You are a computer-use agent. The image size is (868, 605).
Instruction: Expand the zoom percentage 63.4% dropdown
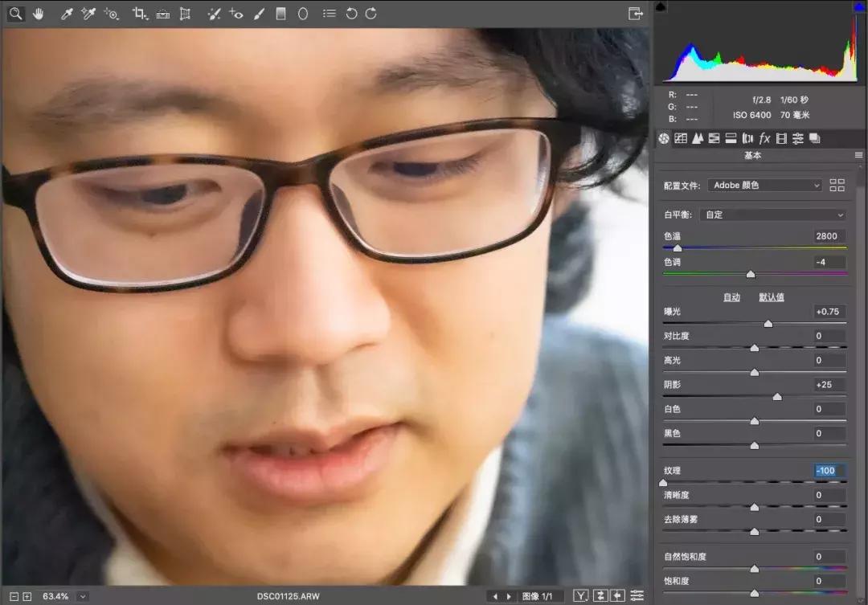click(x=83, y=595)
